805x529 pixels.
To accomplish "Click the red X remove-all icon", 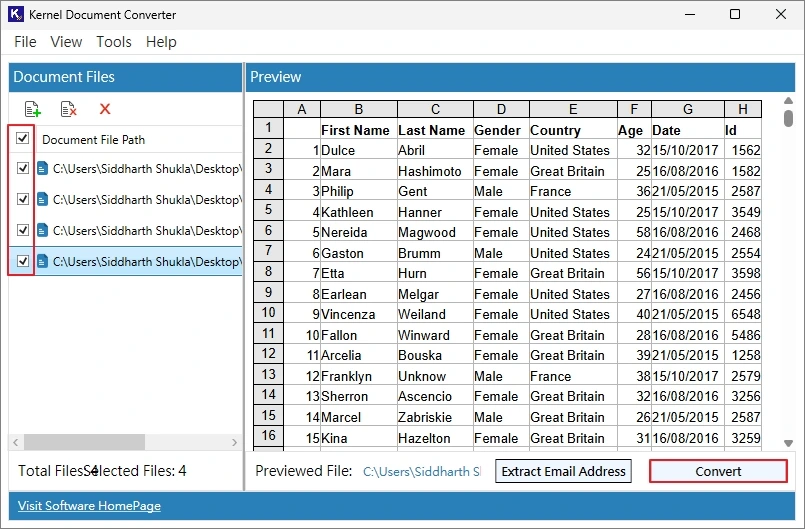I will (x=105, y=109).
